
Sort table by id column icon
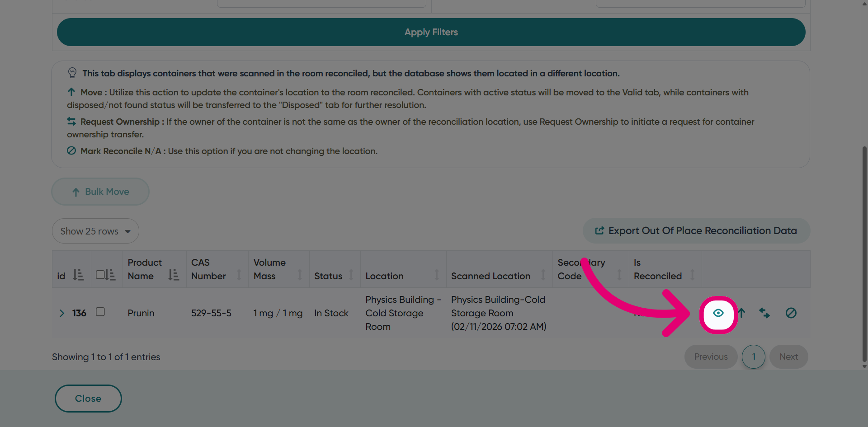click(x=79, y=275)
